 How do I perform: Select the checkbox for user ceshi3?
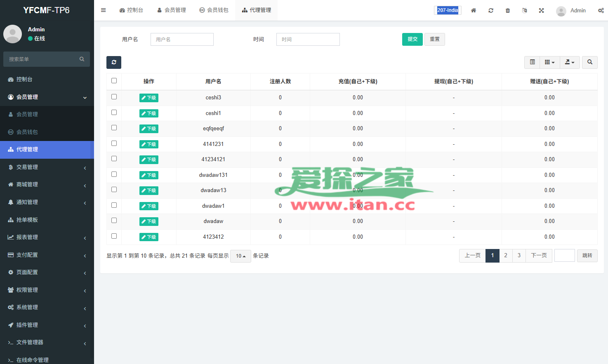point(114,97)
